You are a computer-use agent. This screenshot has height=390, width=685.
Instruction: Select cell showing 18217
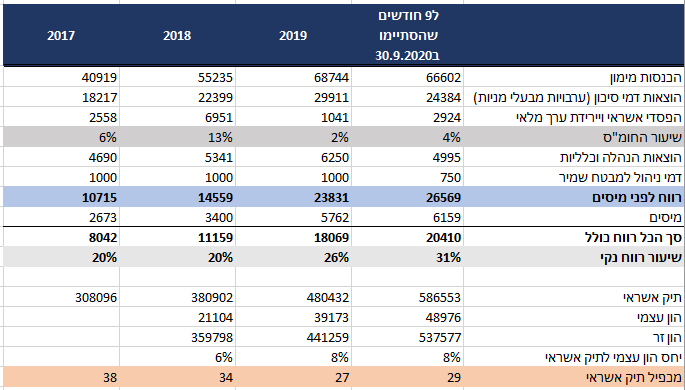99,98
